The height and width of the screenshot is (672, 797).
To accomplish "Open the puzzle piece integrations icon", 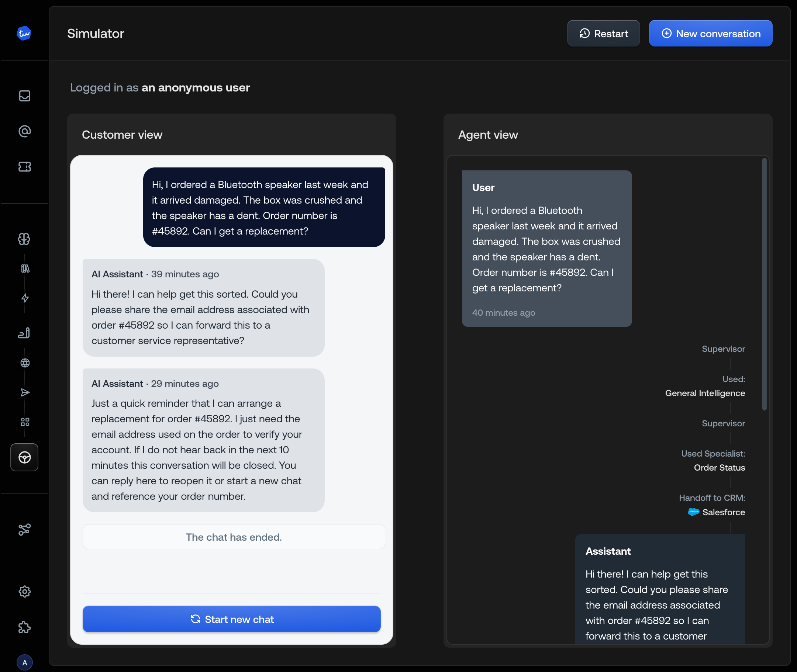I will [x=25, y=627].
